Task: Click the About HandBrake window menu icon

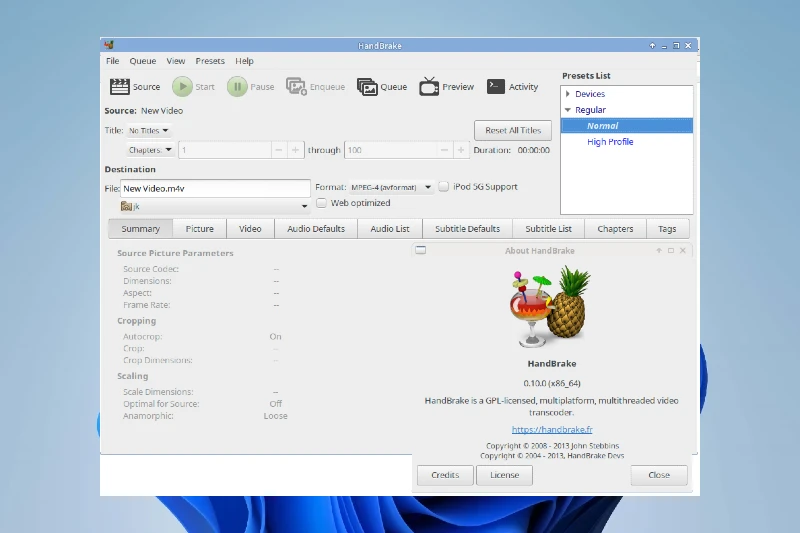Action: coord(420,250)
